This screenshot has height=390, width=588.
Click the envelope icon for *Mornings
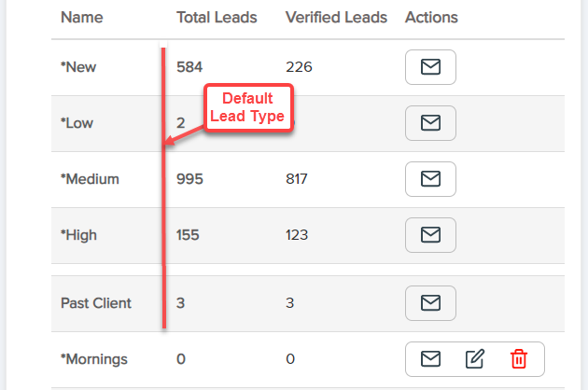[430, 358]
